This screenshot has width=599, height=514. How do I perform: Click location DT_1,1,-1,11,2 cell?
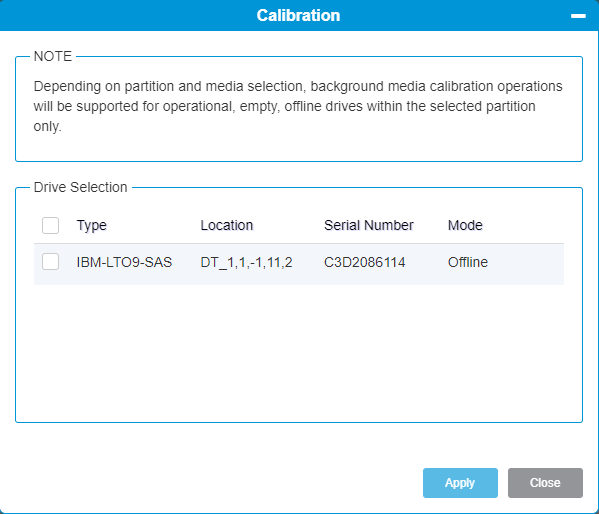246,262
